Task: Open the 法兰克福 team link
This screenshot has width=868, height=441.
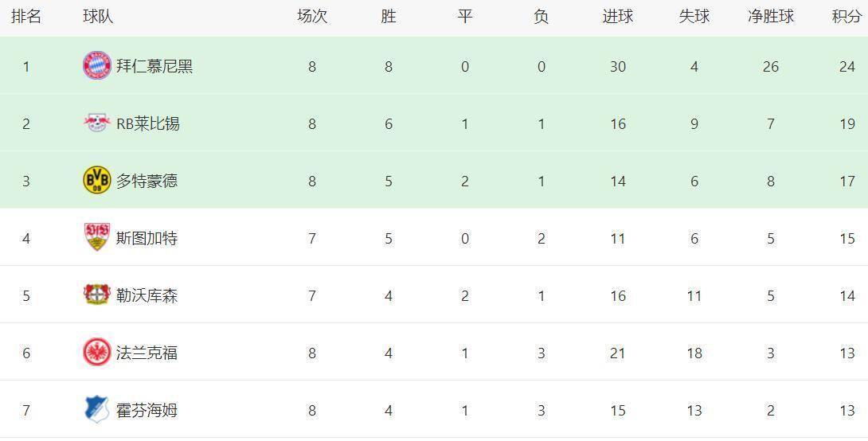Action: [147, 353]
